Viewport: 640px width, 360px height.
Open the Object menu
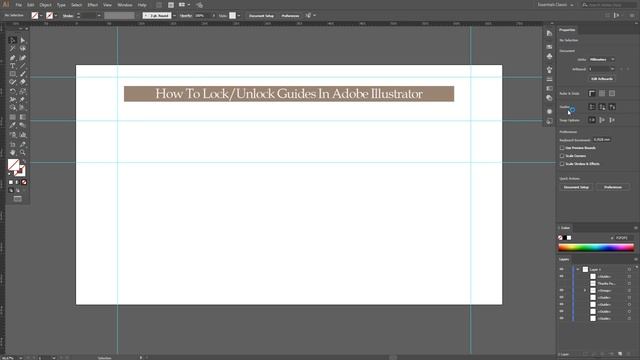tap(45, 5)
